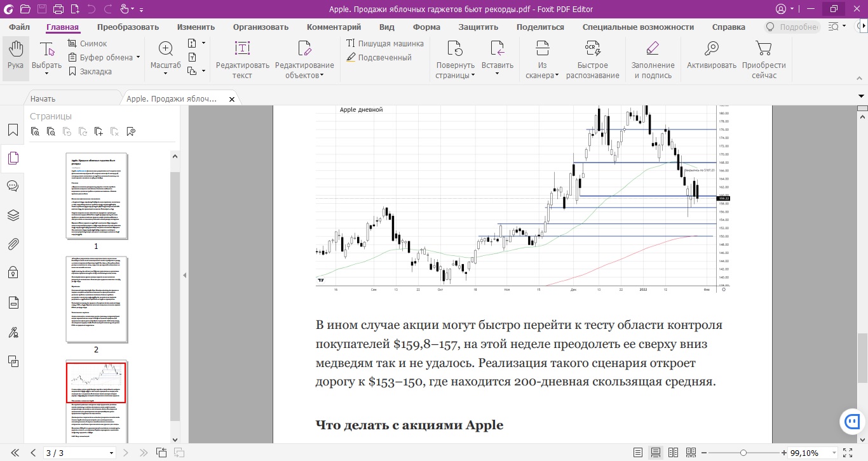Open the Bookmarks panel in sidebar
The image size is (868, 461).
coord(13,130)
